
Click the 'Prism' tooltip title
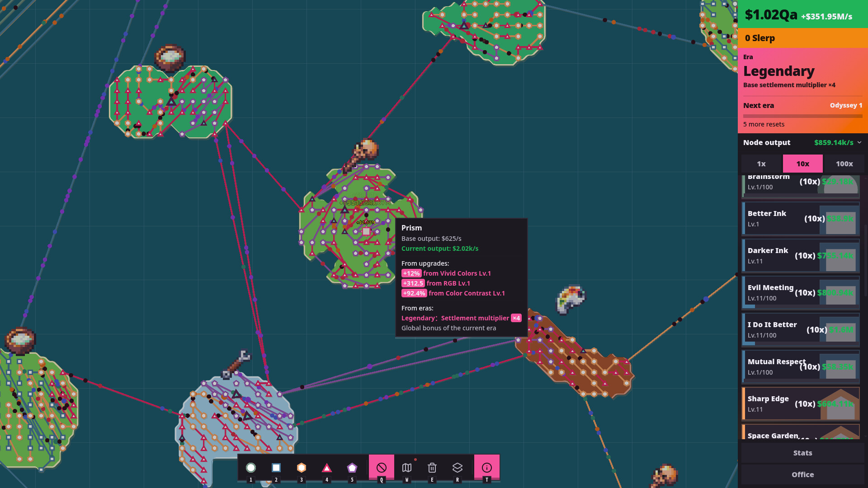point(411,228)
